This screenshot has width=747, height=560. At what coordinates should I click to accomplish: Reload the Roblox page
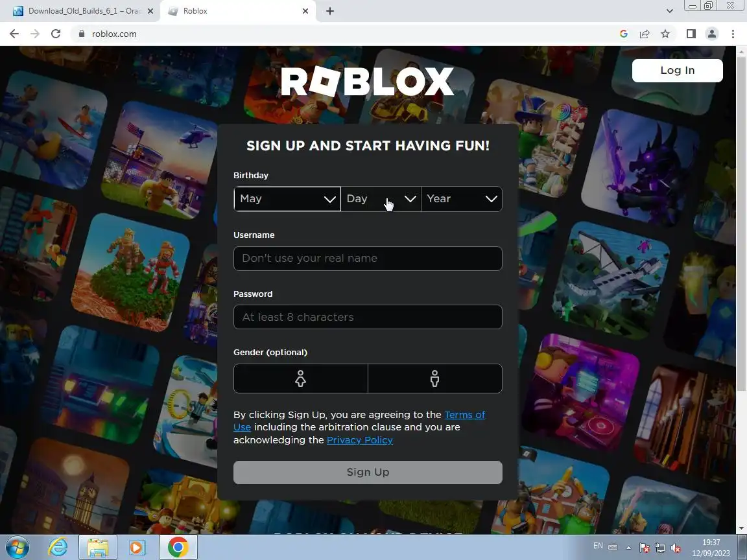56,34
